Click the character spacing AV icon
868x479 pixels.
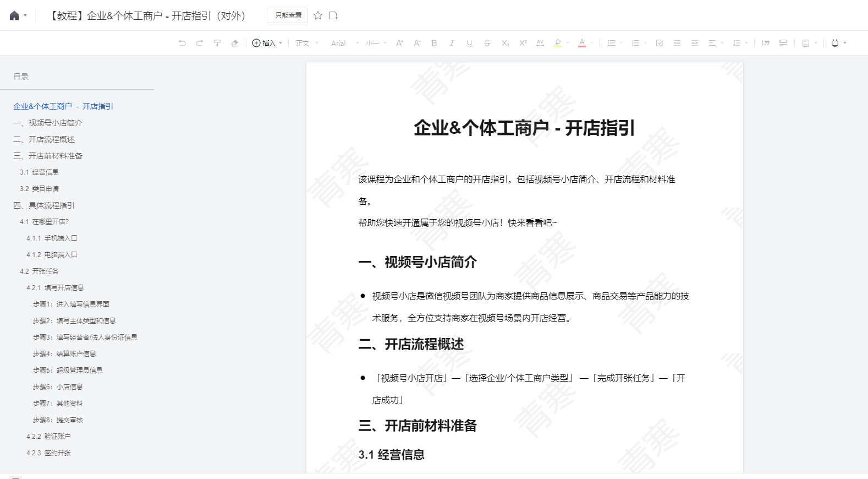[x=540, y=43]
